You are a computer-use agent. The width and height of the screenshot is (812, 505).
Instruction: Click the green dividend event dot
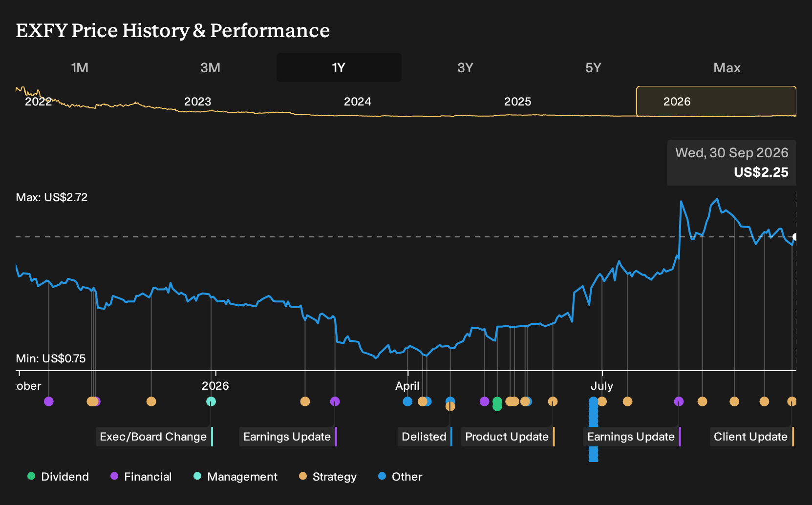click(x=497, y=404)
